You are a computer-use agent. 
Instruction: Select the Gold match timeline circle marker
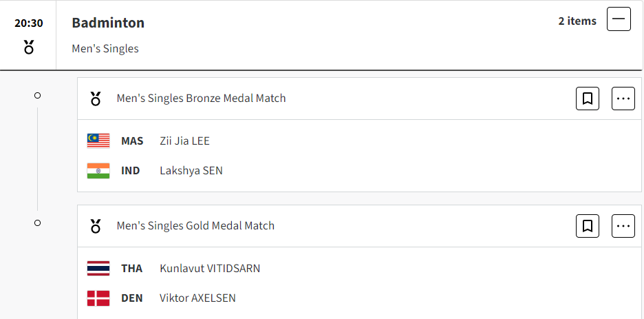[x=37, y=223]
